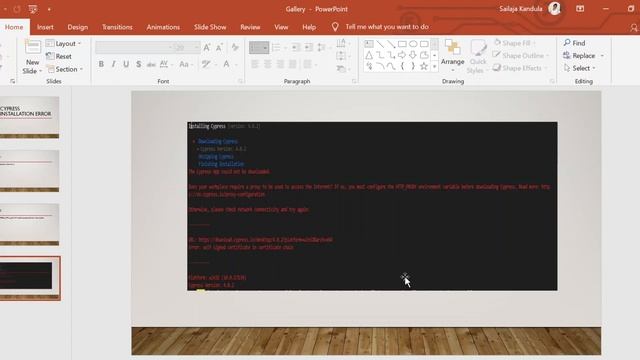Select the Left Brace shape
Image resolution: width=640 pixels, height=360 pixels.
click(402, 66)
